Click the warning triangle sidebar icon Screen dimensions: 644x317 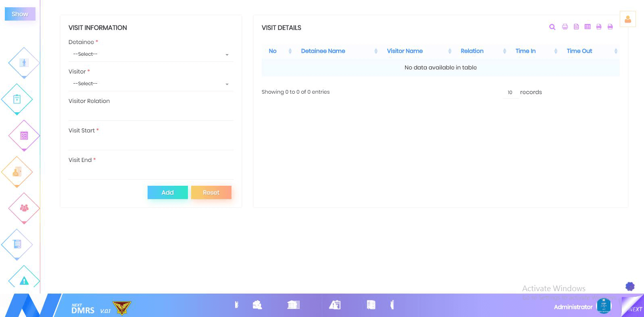tap(24, 280)
